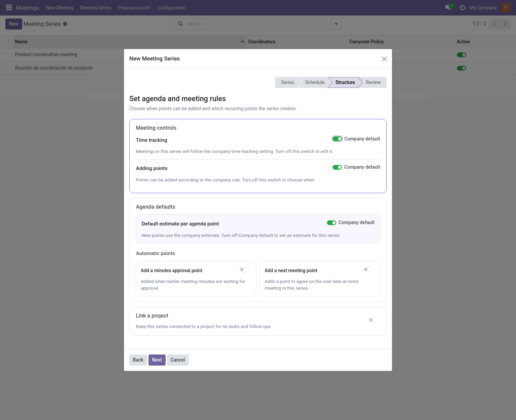This screenshot has height=420, width=516.
Task: Toggle Active for Product coordination meeting
Action: 462,55
